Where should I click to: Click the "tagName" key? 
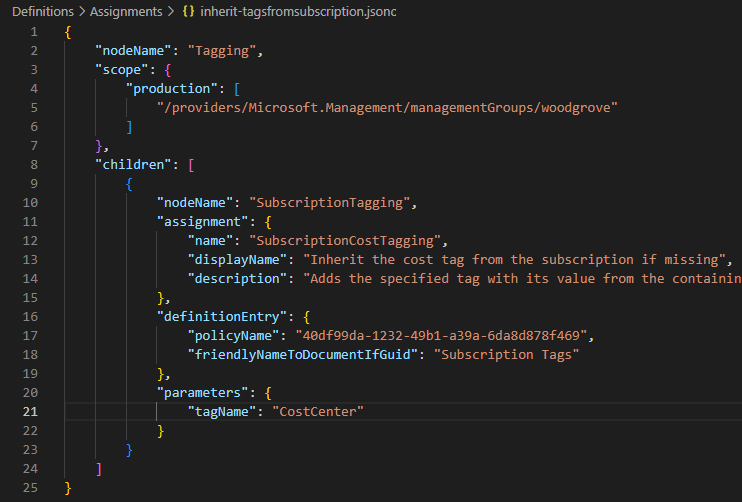(221, 412)
